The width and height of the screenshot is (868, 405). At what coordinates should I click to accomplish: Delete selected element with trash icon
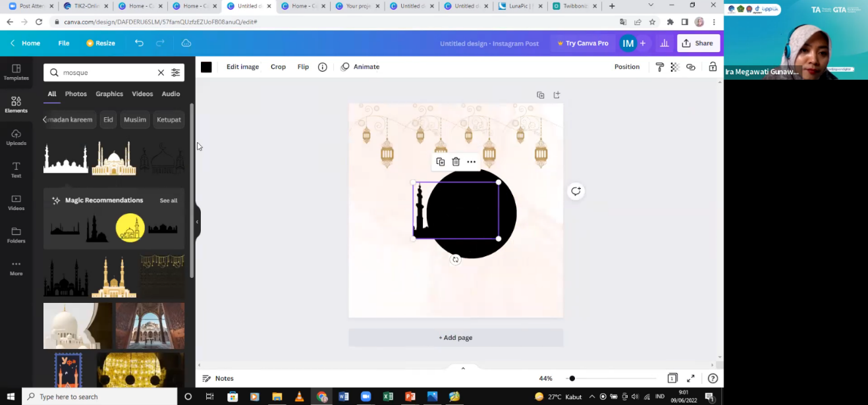pos(456,162)
